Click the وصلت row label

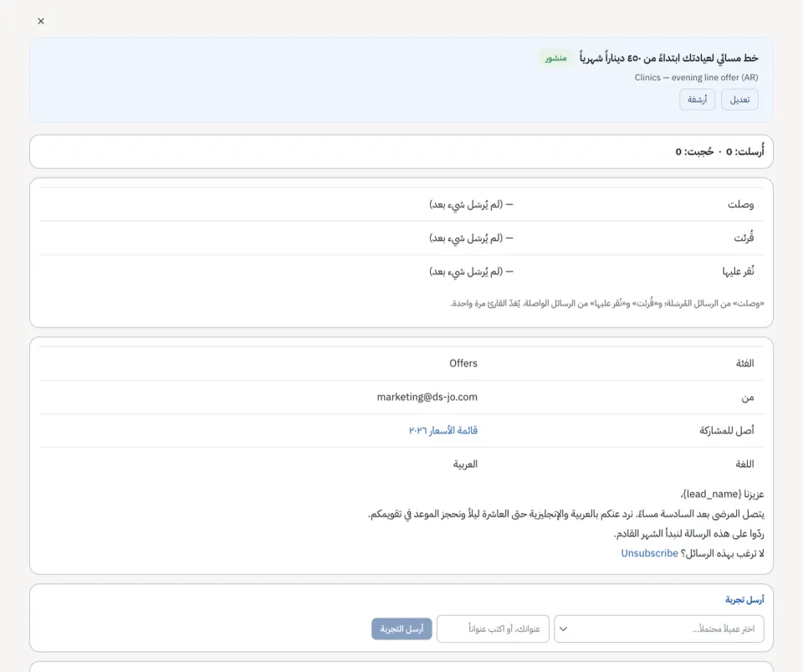click(x=740, y=204)
